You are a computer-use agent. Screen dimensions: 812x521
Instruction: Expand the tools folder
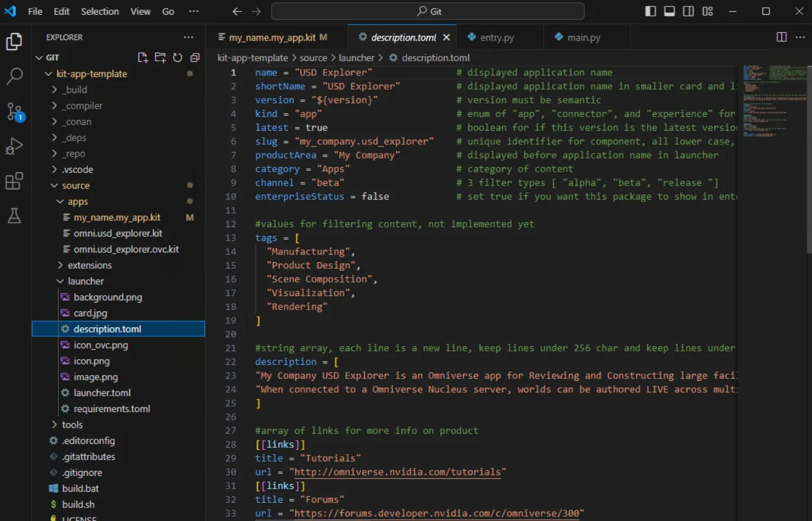coord(72,425)
